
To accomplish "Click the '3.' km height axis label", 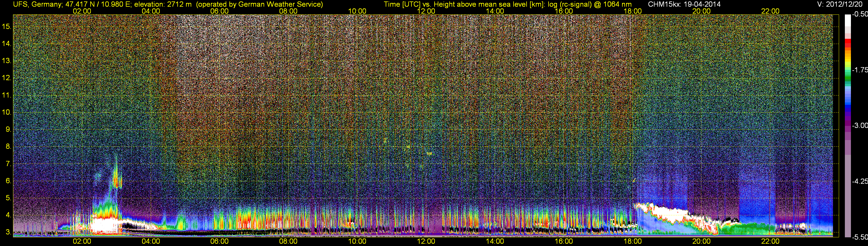I will (8, 232).
